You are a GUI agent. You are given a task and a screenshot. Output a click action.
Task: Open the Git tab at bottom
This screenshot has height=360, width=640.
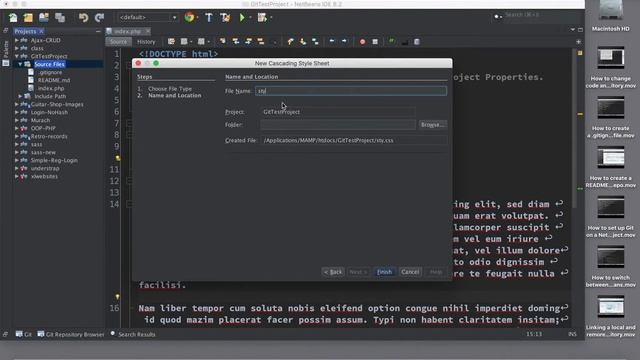click(24, 334)
